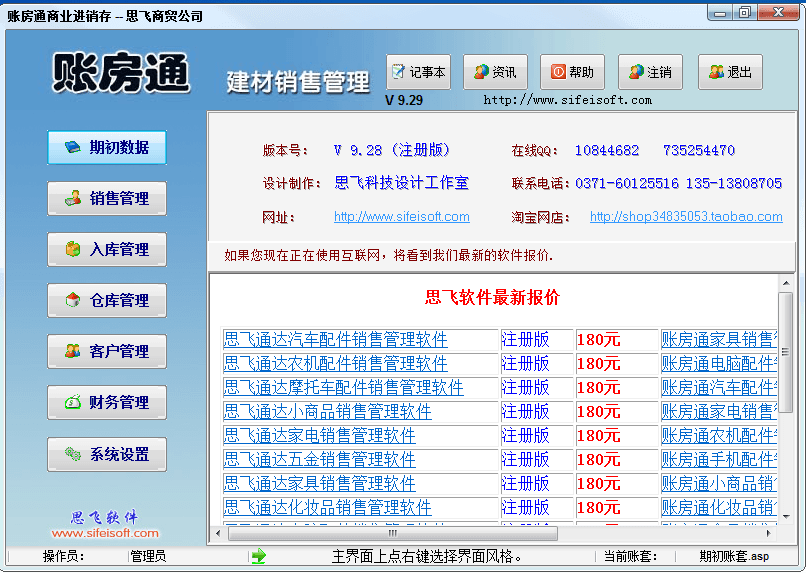Open 思飞通达摩托车配件销售管理软件 link
This screenshot has height=573, width=806.
coord(343,387)
